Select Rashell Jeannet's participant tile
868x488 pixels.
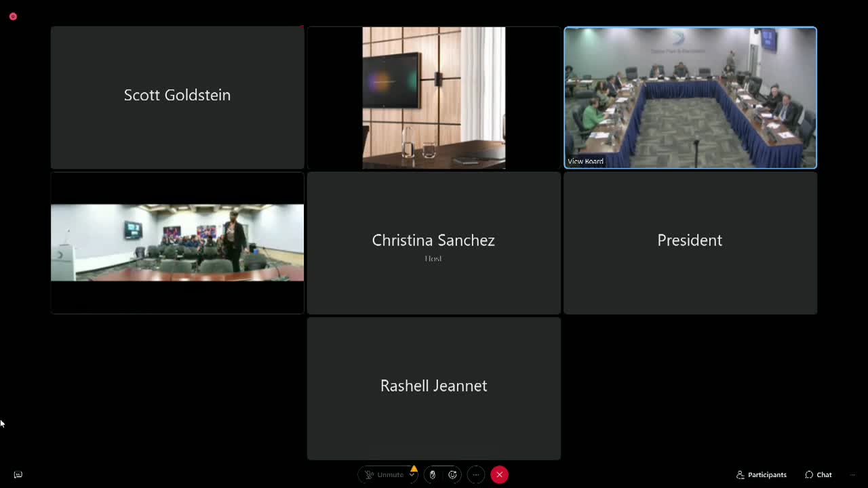(x=434, y=388)
